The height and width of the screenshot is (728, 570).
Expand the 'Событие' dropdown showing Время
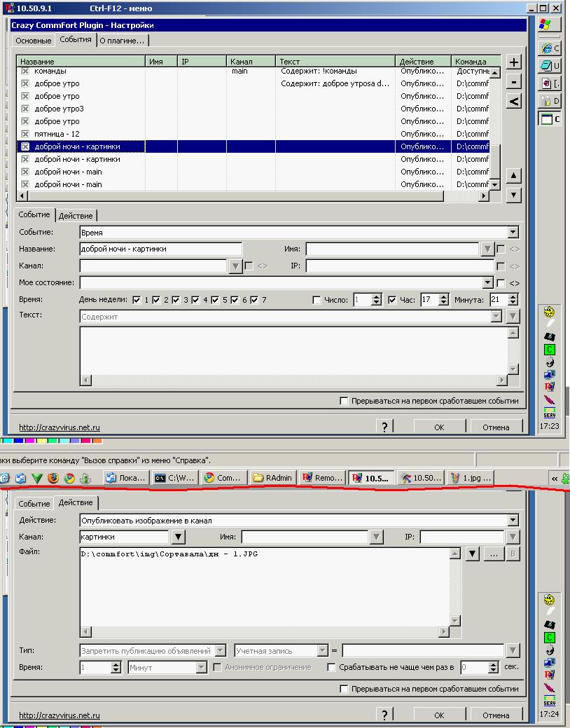click(513, 233)
